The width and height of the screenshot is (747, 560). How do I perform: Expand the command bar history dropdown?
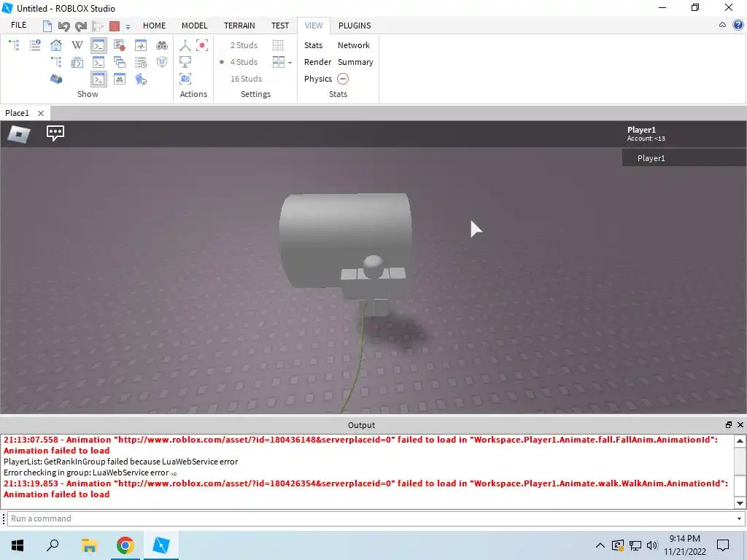(740, 518)
